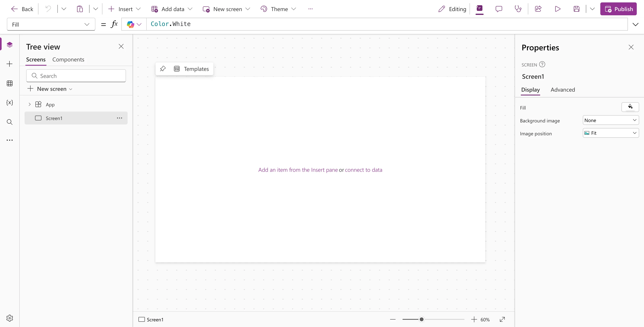644x327 pixels.
Task: Open the Comments icon in the top bar
Action: click(x=499, y=9)
